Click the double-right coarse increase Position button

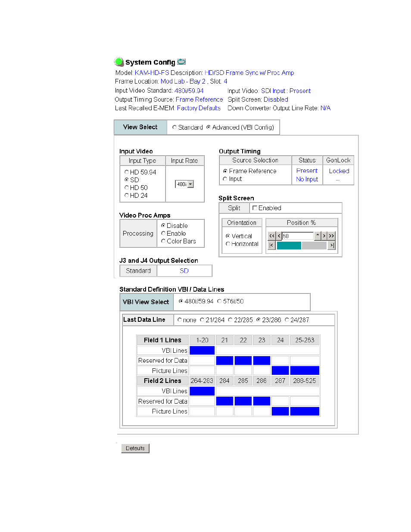(331, 236)
